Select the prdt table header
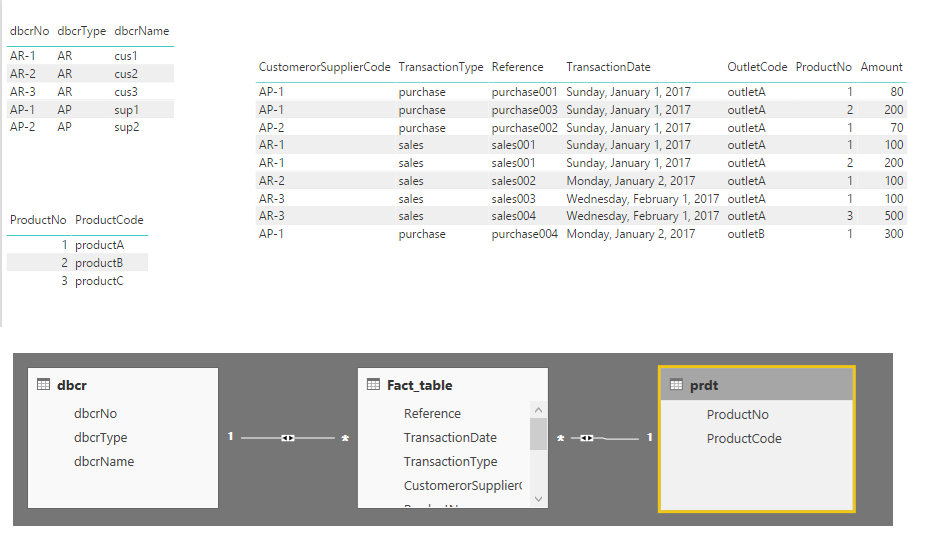 [x=757, y=385]
